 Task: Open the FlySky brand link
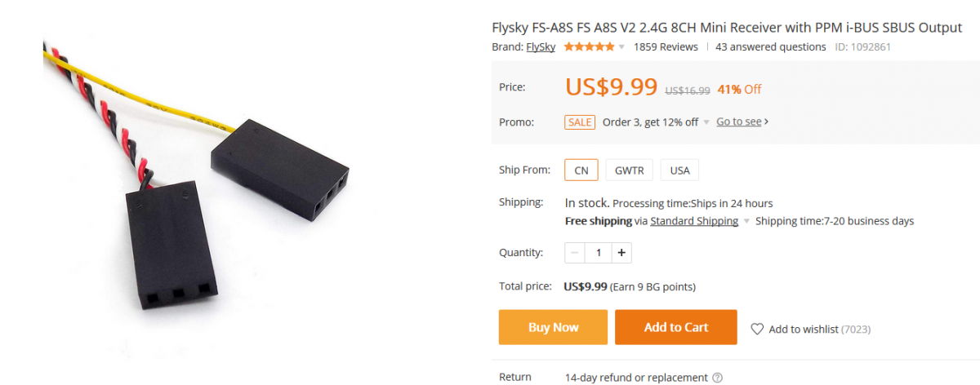541,47
